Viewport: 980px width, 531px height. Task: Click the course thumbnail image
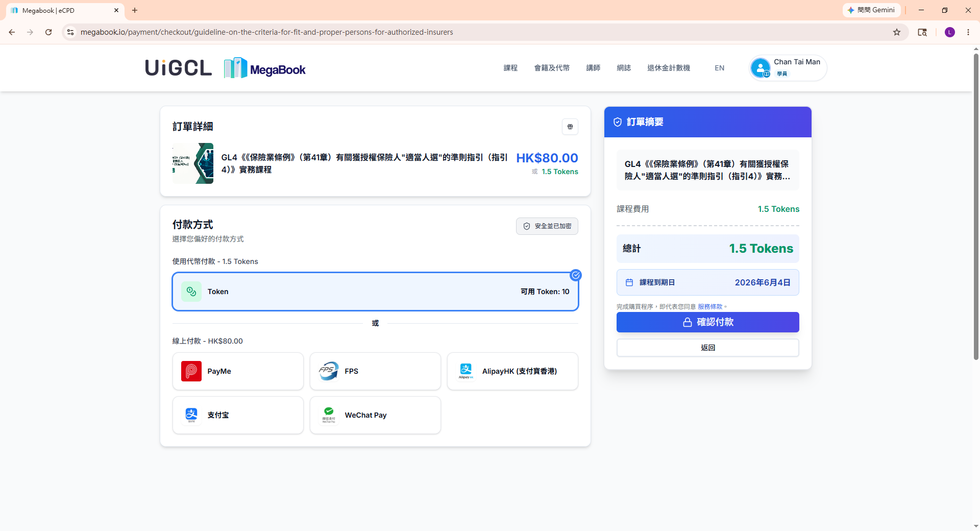pyautogui.click(x=193, y=163)
